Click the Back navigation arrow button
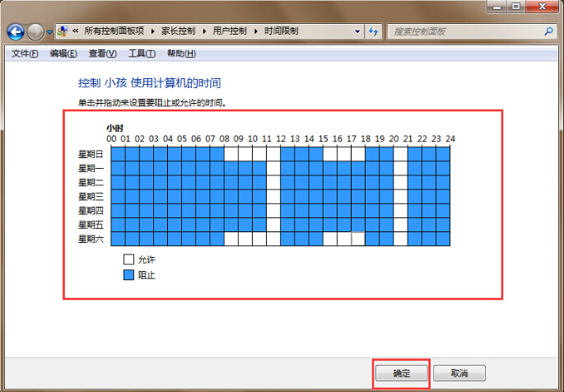The height and width of the screenshot is (392, 564). [x=15, y=31]
